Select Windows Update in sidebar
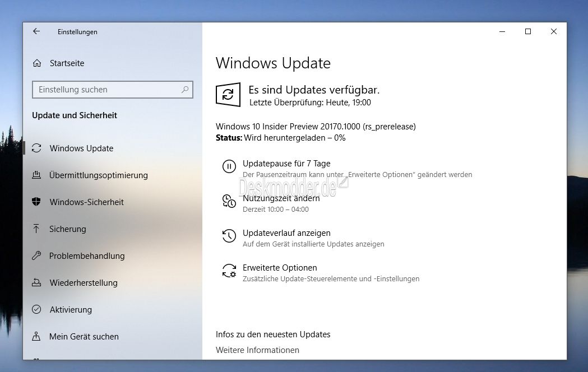 81,148
